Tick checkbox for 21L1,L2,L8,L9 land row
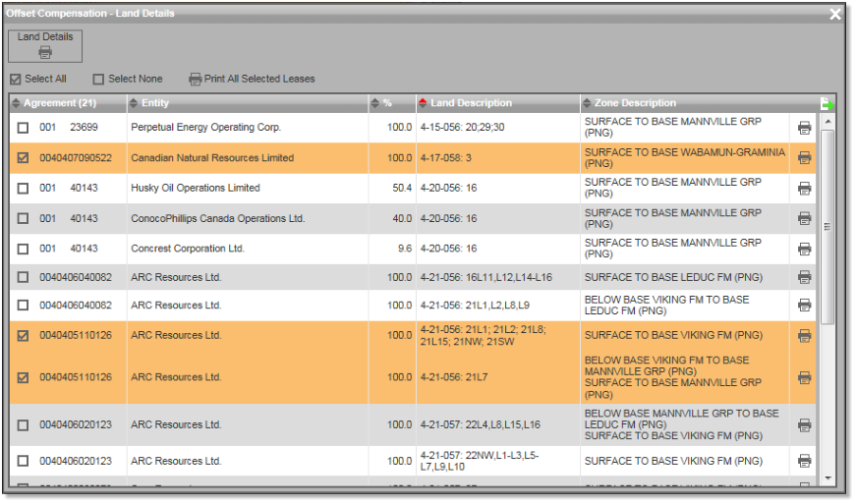856x504 pixels. (x=23, y=305)
